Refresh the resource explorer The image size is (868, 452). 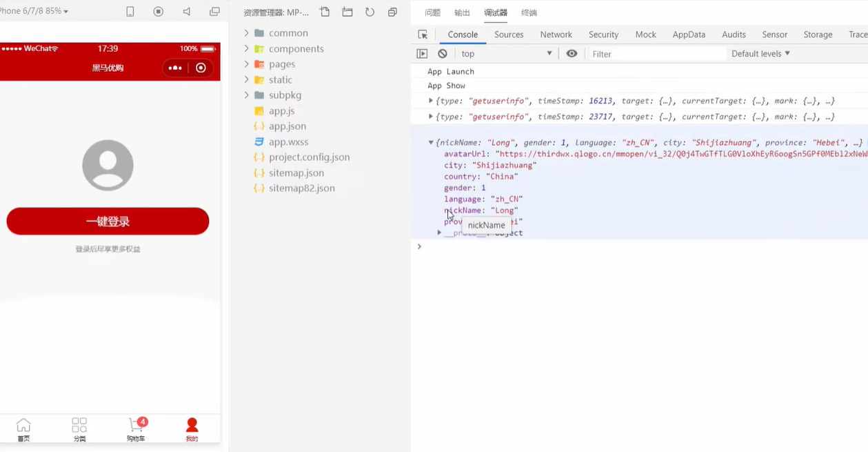click(370, 12)
